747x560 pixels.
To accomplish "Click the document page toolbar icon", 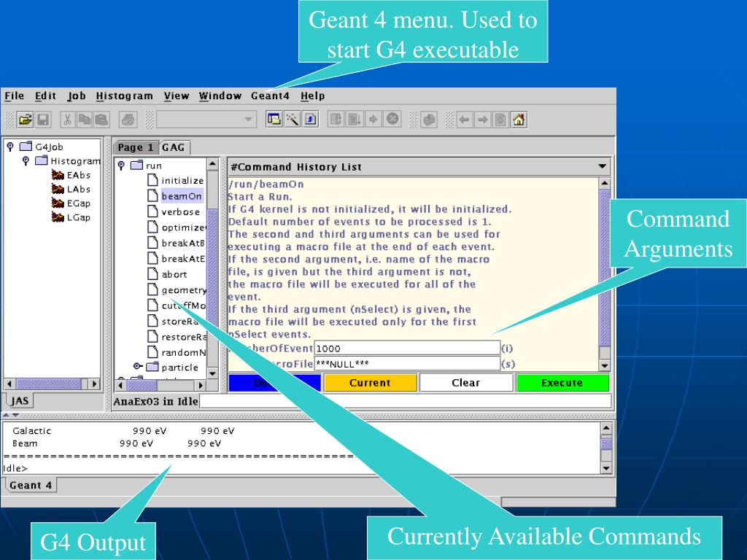I will pyautogui.click(x=311, y=120).
